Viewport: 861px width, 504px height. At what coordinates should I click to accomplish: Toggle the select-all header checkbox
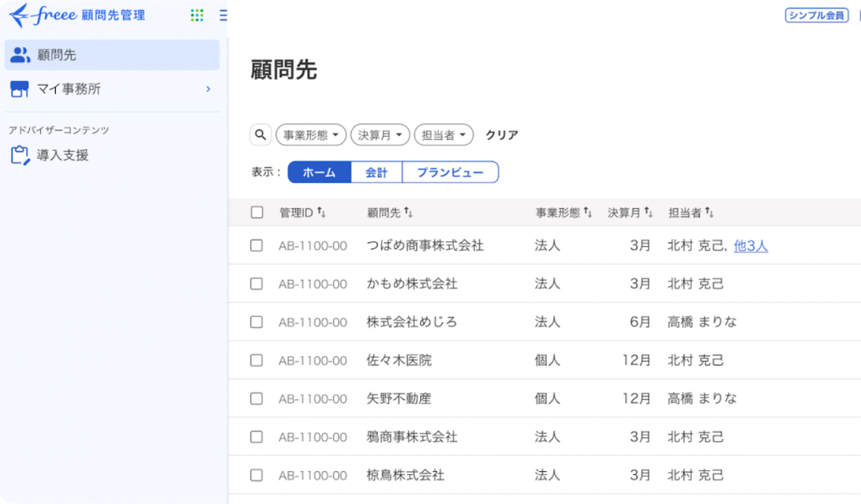click(x=257, y=212)
